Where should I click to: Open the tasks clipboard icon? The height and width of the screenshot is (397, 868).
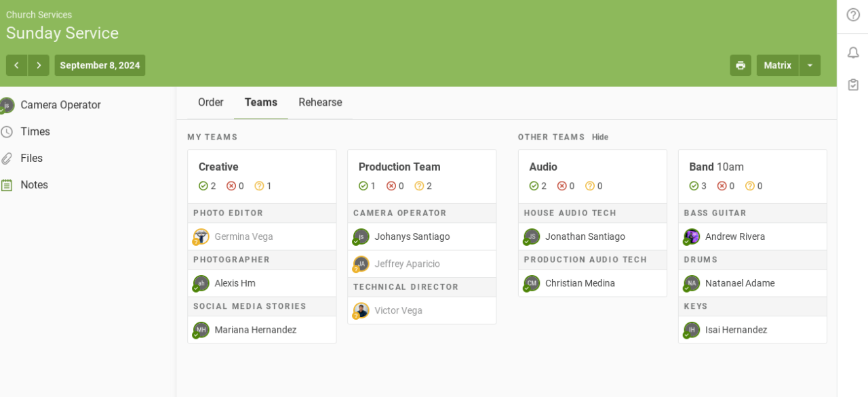tap(853, 85)
